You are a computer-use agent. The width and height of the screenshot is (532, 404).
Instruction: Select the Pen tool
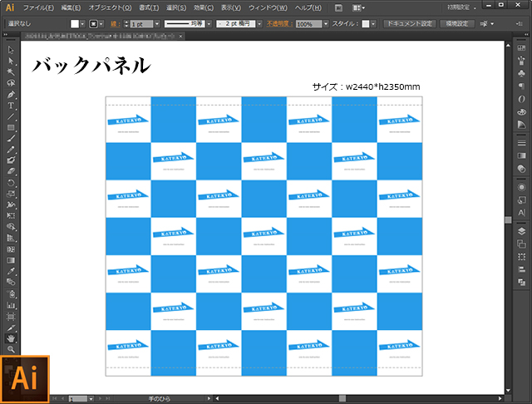coord(11,94)
